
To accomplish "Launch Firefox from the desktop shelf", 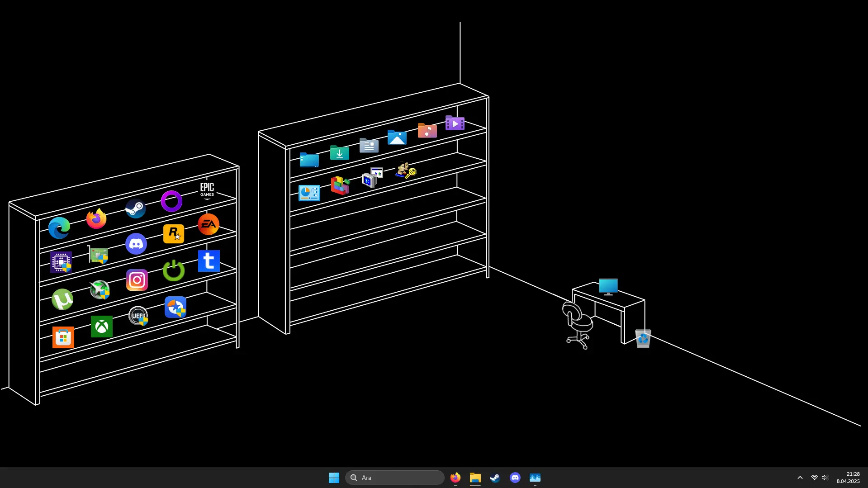I will point(96,219).
